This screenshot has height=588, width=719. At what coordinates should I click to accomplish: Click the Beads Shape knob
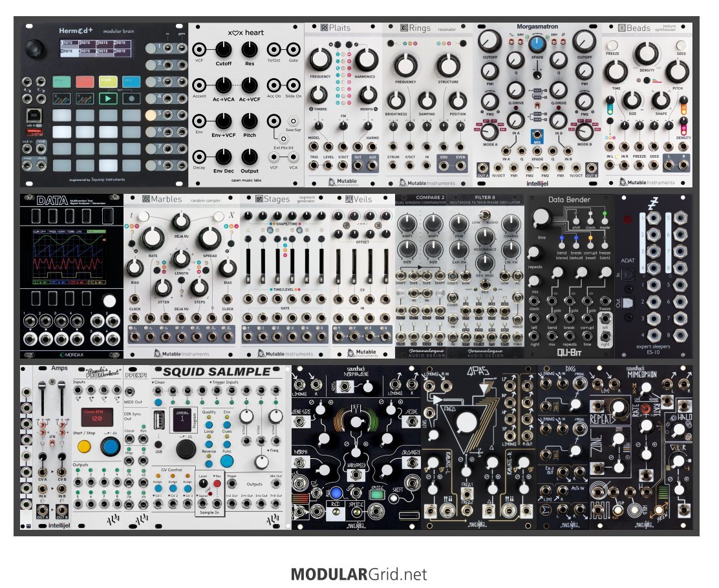point(661,100)
